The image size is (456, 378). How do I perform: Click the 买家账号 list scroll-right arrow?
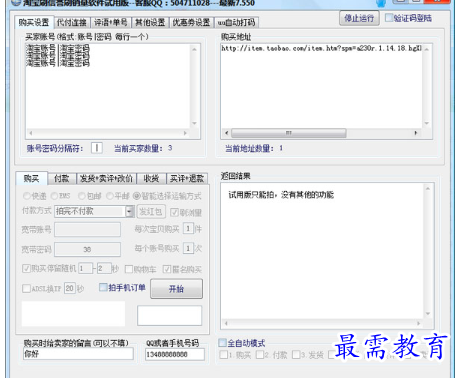point(185,133)
